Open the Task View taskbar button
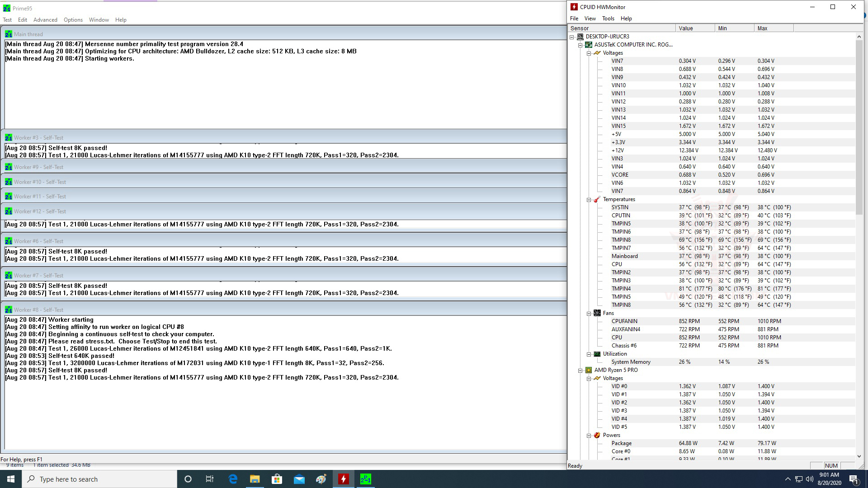 (x=210, y=479)
